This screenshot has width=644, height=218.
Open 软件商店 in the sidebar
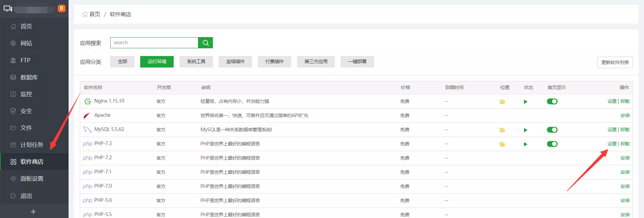32,162
